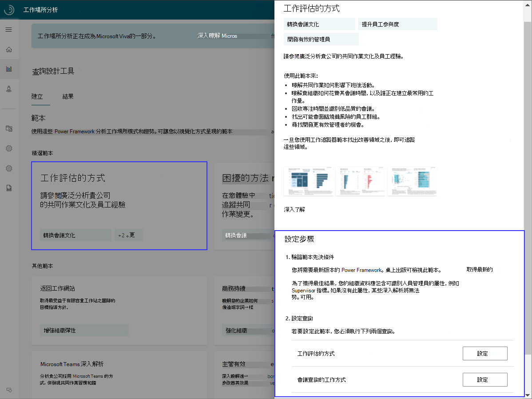Select the Home icon in the sidebar
532x399 pixels.
point(8,49)
